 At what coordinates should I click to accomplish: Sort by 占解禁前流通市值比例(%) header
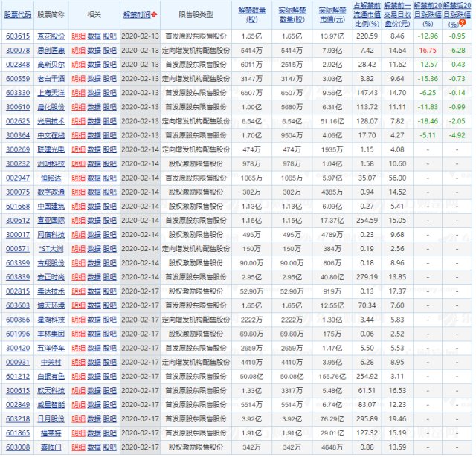click(x=367, y=15)
